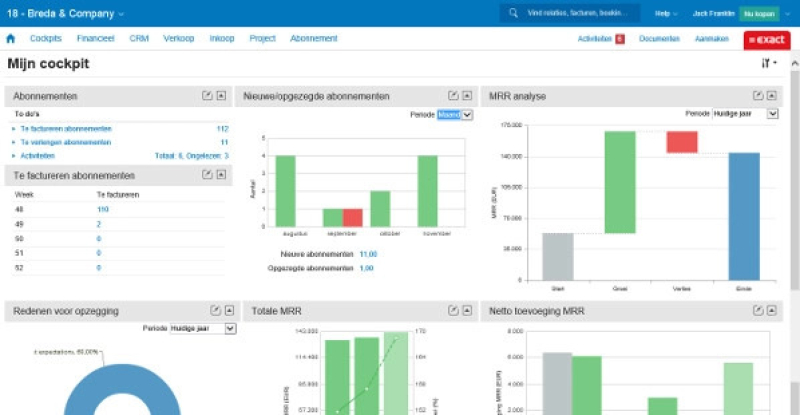Open Periode dropdown in Redenen voor opzegging

pyautogui.click(x=203, y=329)
